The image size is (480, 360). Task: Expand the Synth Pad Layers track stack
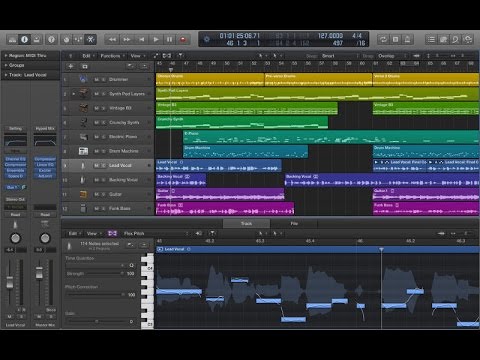[x=74, y=94]
